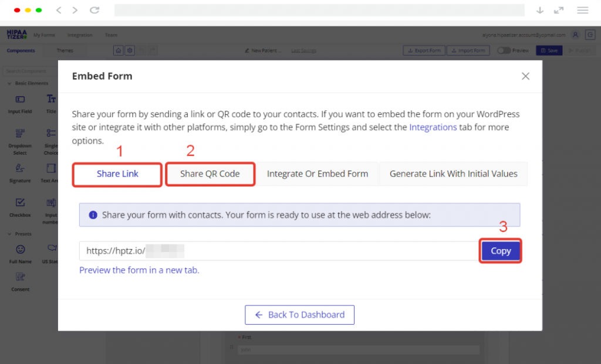
Task: Switch to the Share QR Code tab
Action: [210, 174]
